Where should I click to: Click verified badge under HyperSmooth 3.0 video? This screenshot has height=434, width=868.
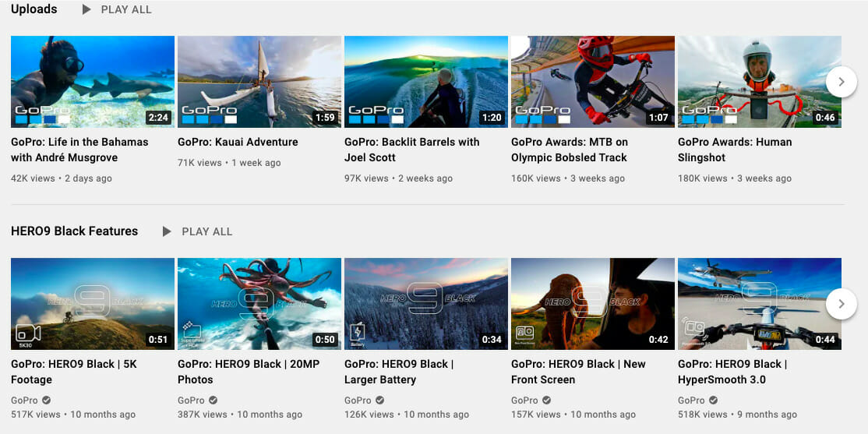[x=713, y=400]
